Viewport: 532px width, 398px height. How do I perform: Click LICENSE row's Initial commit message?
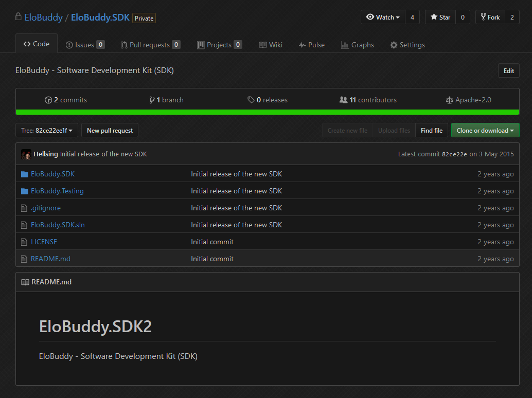coord(212,242)
